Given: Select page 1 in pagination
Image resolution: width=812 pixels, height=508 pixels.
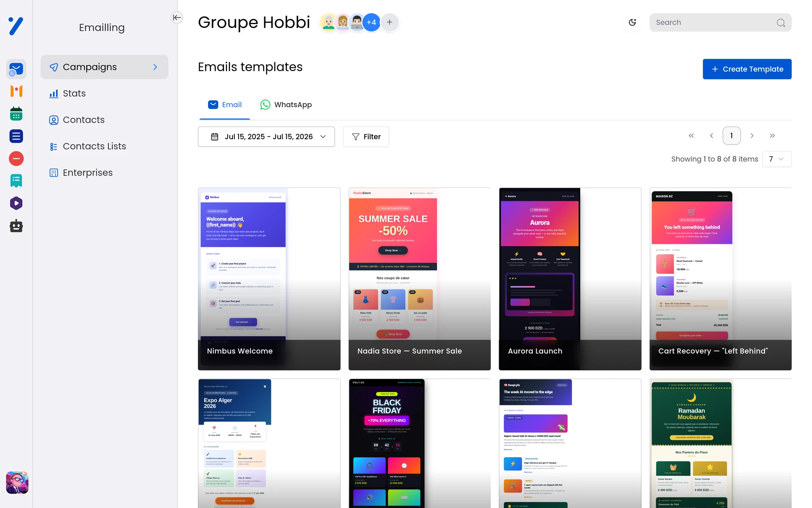Looking at the screenshot, I should 732,136.
